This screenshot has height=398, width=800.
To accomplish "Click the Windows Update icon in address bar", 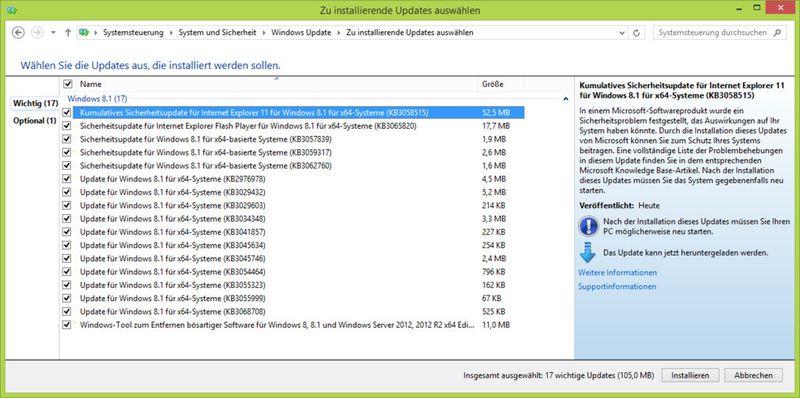I will click(84, 33).
